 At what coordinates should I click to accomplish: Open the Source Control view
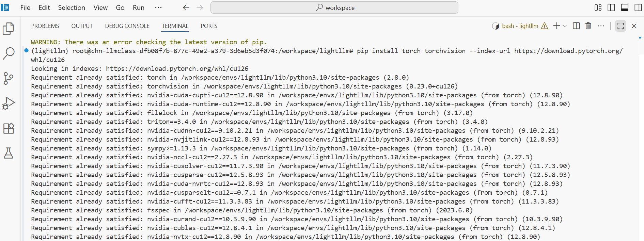pos(9,78)
